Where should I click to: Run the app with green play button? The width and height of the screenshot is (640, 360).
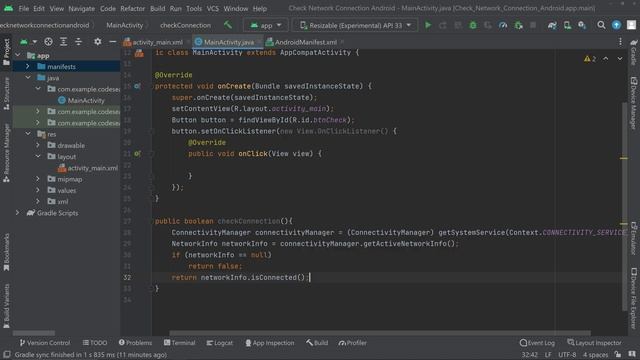coord(428,25)
